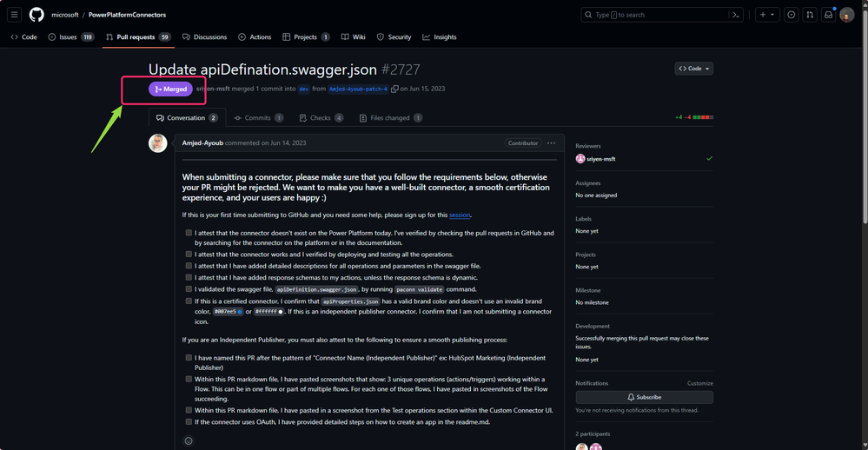
Task: Open the Pull requests tab
Action: [x=138, y=37]
